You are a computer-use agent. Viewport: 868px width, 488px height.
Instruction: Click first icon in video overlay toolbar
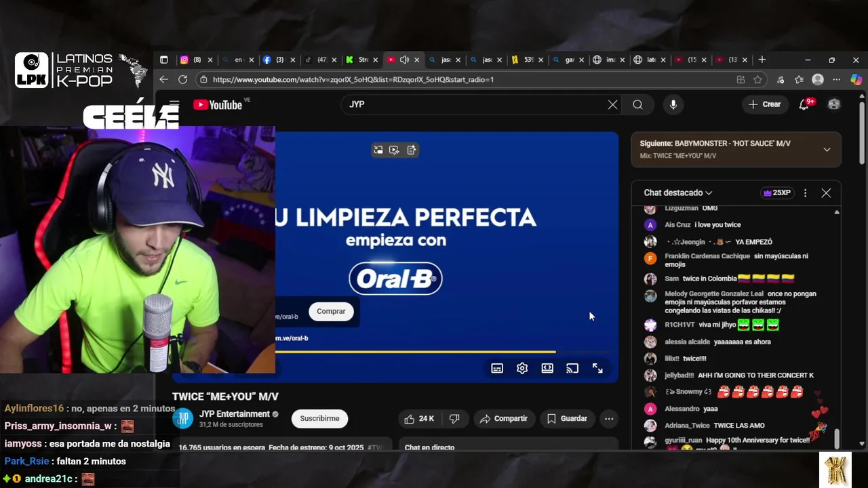(x=378, y=150)
